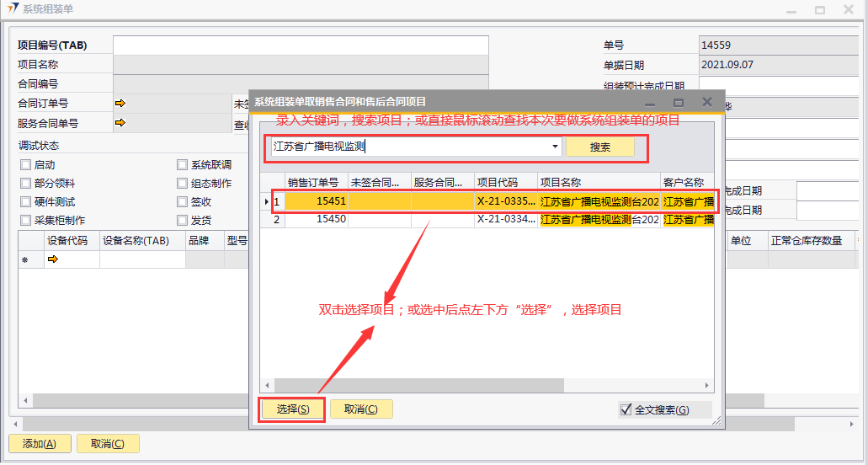Click the orange arrow beside 合同订单号
Screen dimensions: 868x465
pos(120,104)
